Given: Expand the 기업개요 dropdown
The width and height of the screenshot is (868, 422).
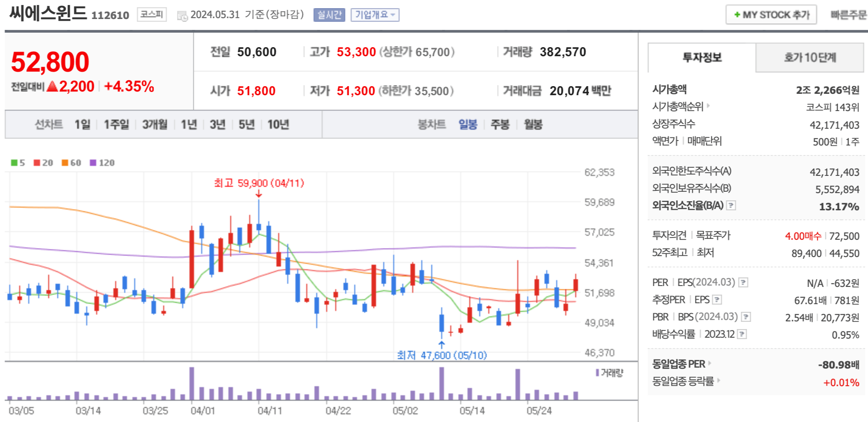Looking at the screenshot, I should pos(375,15).
